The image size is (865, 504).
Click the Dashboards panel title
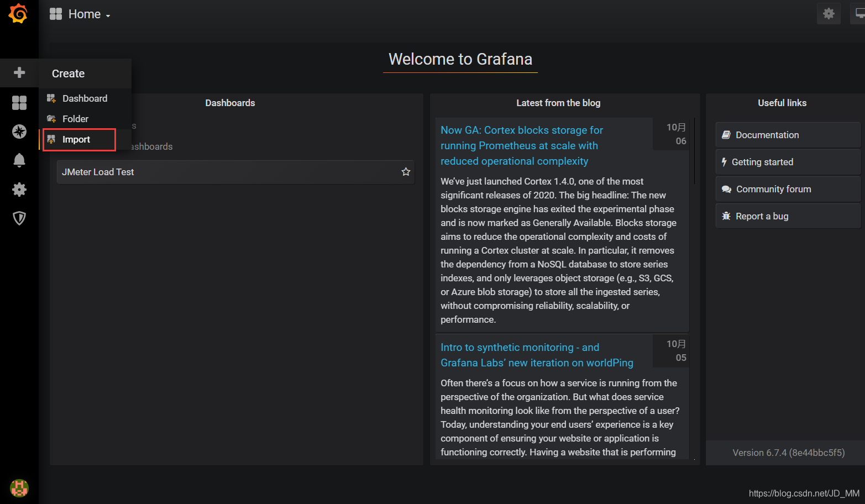tap(230, 103)
